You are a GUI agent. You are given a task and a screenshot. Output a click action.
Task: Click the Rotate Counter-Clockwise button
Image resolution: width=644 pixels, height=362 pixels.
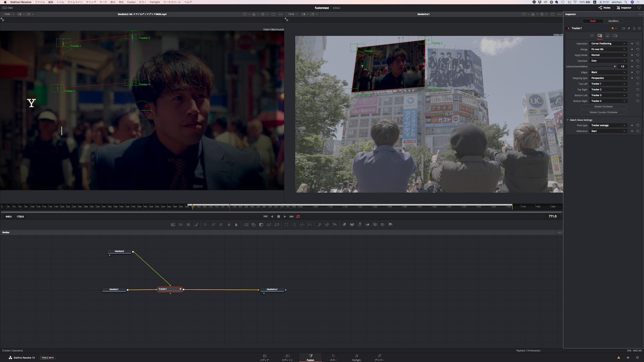pos(603,112)
